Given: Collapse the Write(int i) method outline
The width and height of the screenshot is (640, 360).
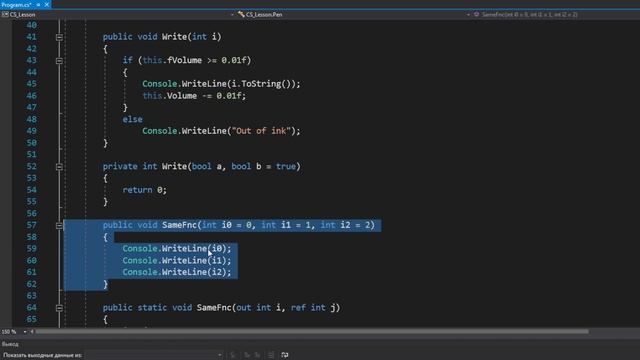Looking at the screenshot, I should pos(59,37).
